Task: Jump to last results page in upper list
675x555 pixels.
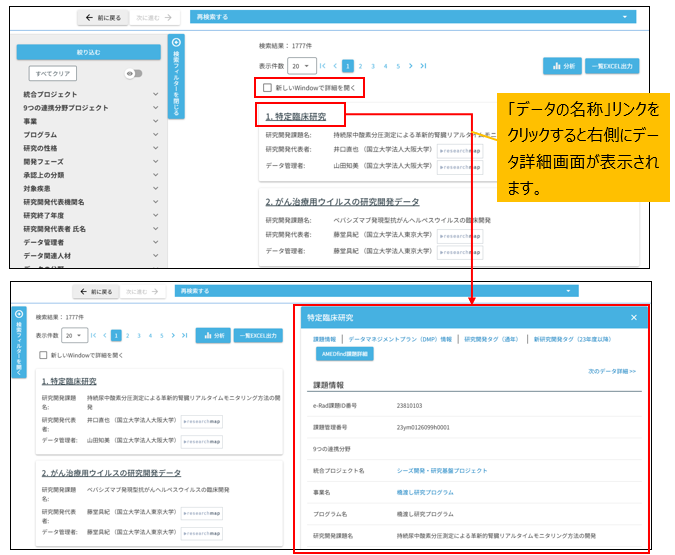Action: point(423,65)
